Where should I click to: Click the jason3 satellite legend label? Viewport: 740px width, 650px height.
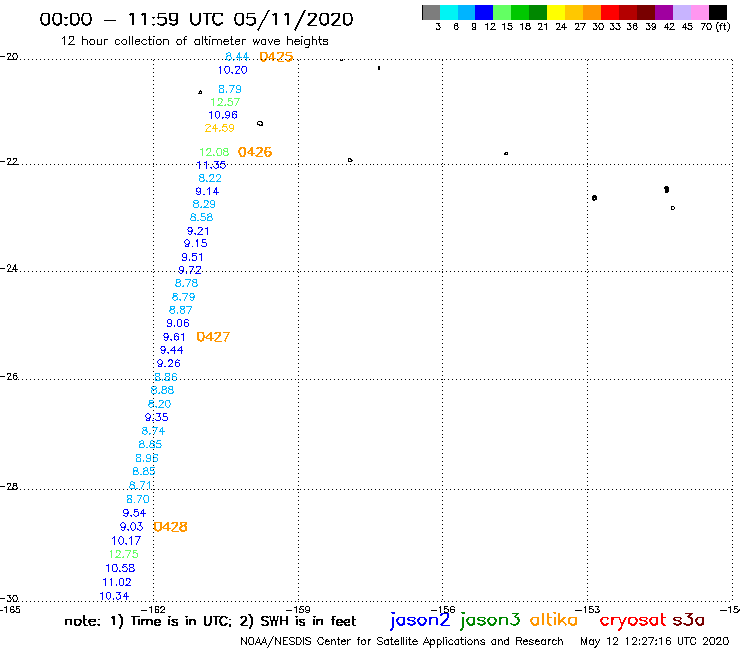pos(490,621)
